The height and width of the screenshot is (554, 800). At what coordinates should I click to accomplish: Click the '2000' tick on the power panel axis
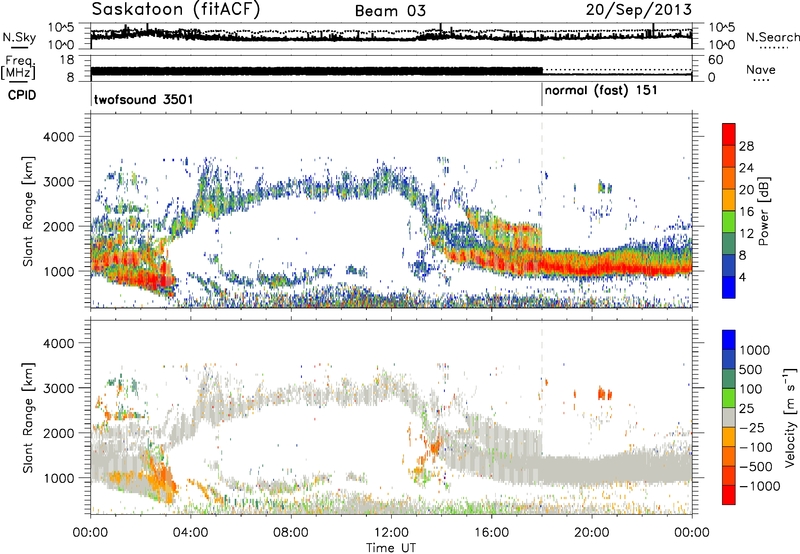point(59,226)
